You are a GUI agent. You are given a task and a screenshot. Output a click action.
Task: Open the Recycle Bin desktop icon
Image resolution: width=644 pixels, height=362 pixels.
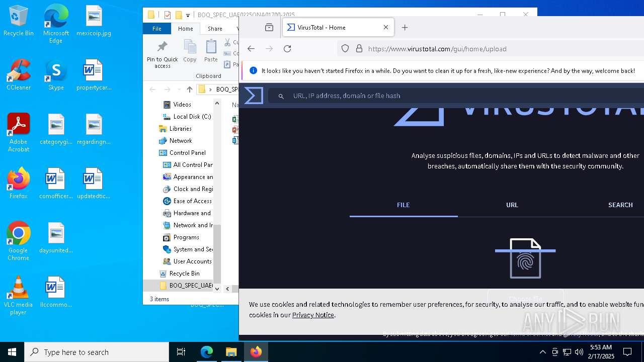click(19, 21)
